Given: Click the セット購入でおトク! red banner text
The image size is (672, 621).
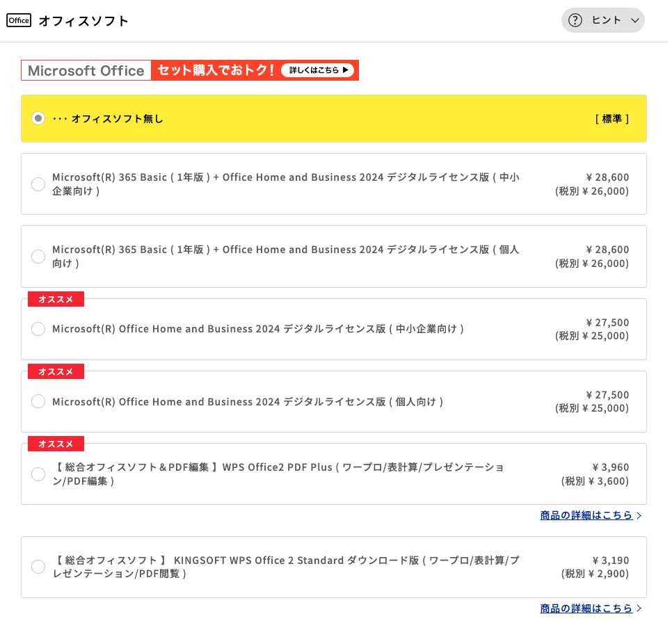Looking at the screenshot, I should (215, 70).
